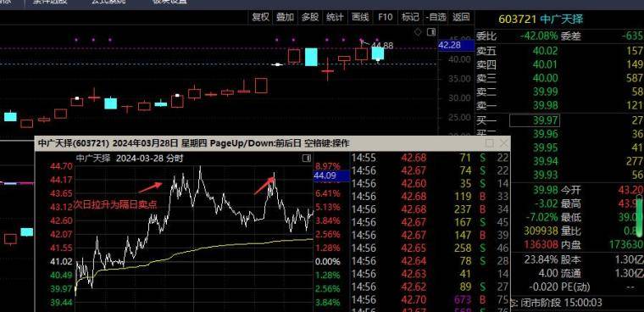This screenshot has width=644, height=312.
Task: Click the 股本 share capital label
Action: 571,259
